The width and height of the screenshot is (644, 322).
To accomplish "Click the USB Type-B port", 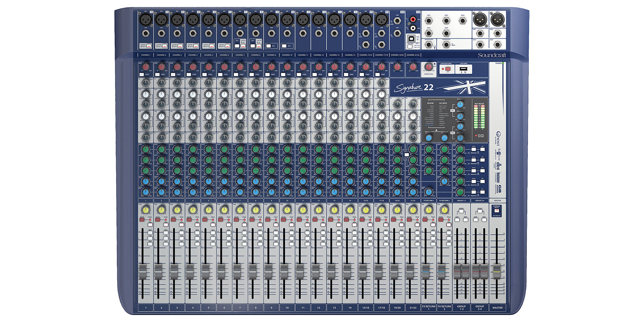I will [411, 37].
